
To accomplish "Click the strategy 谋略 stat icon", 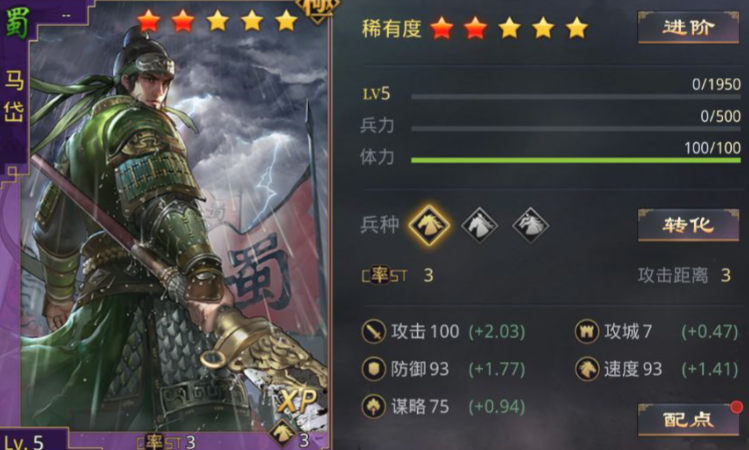I will coord(374,407).
